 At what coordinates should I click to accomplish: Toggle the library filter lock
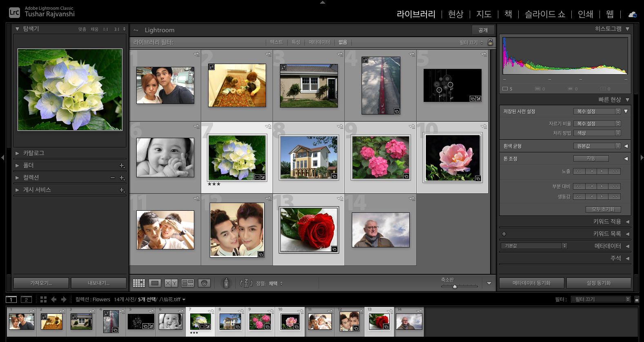(x=491, y=42)
